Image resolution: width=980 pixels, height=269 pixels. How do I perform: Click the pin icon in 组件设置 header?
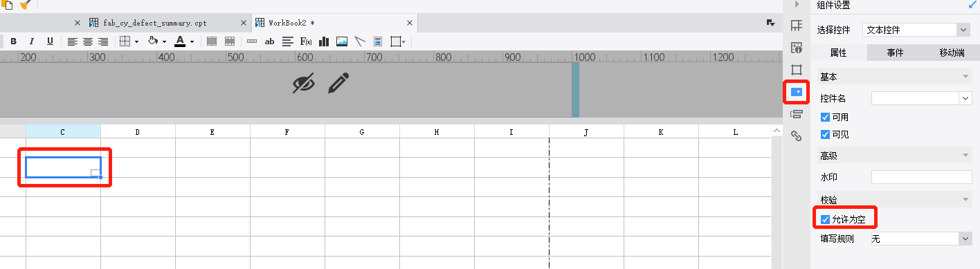point(972,5)
